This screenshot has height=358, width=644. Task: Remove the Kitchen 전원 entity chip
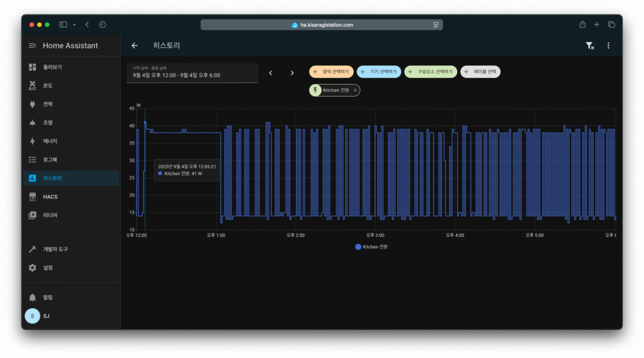click(x=355, y=90)
